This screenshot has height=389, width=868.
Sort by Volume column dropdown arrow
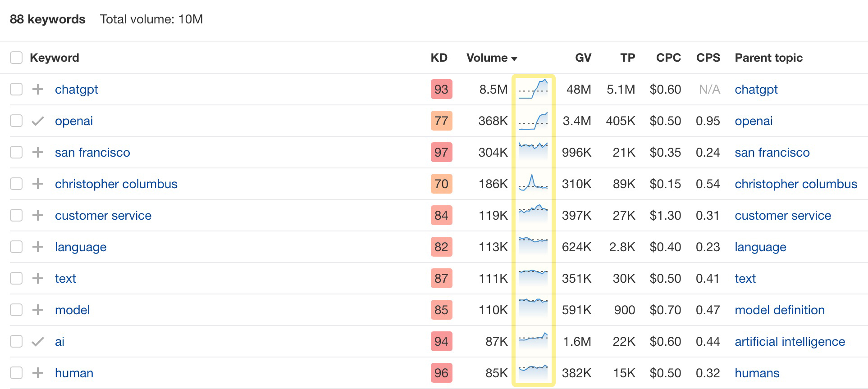514,59
